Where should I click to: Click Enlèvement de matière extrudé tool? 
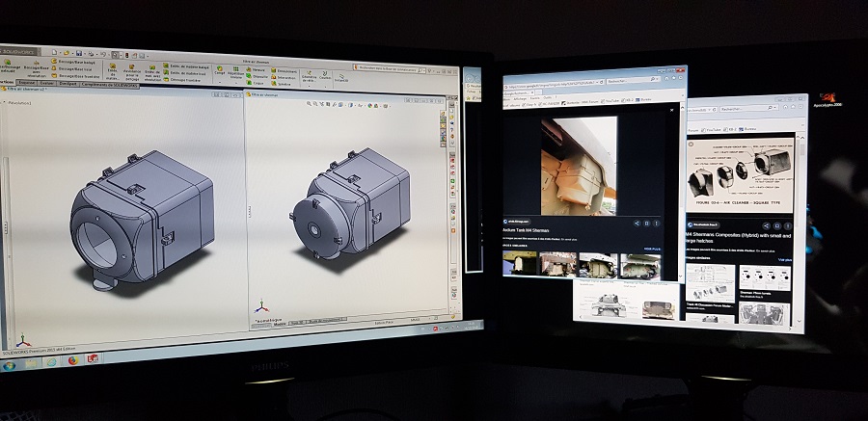[x=113, y=72]
